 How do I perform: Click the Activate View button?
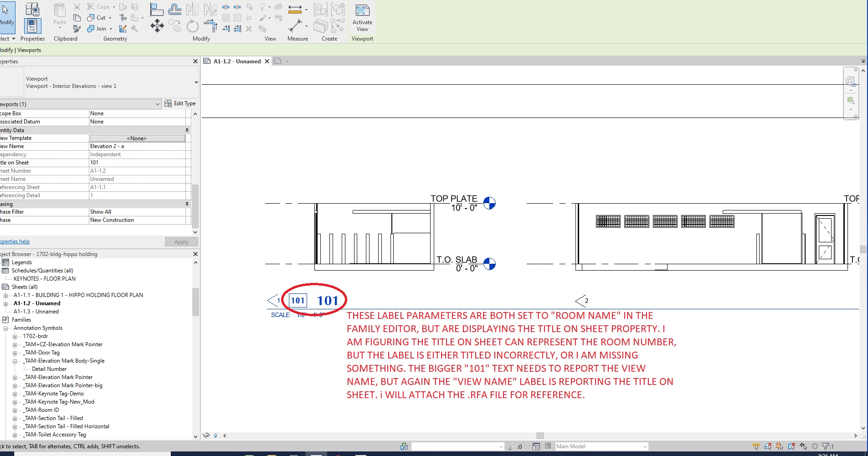pos(362,18)
